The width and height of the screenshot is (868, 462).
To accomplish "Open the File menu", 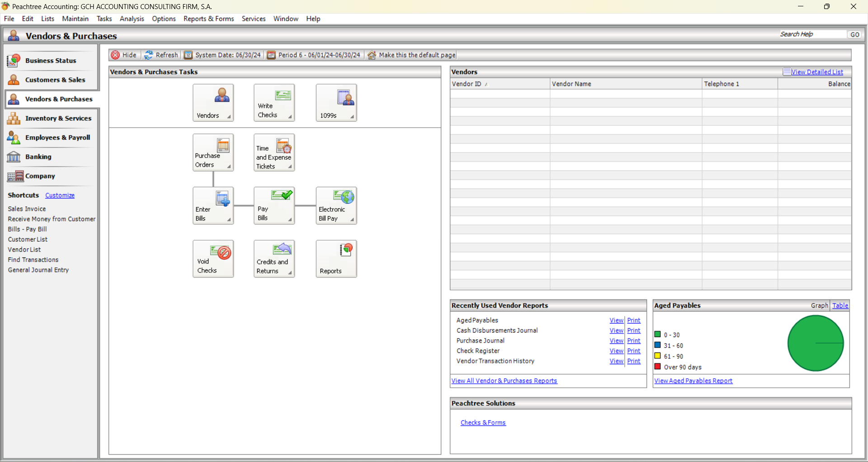I will [9, 19].
